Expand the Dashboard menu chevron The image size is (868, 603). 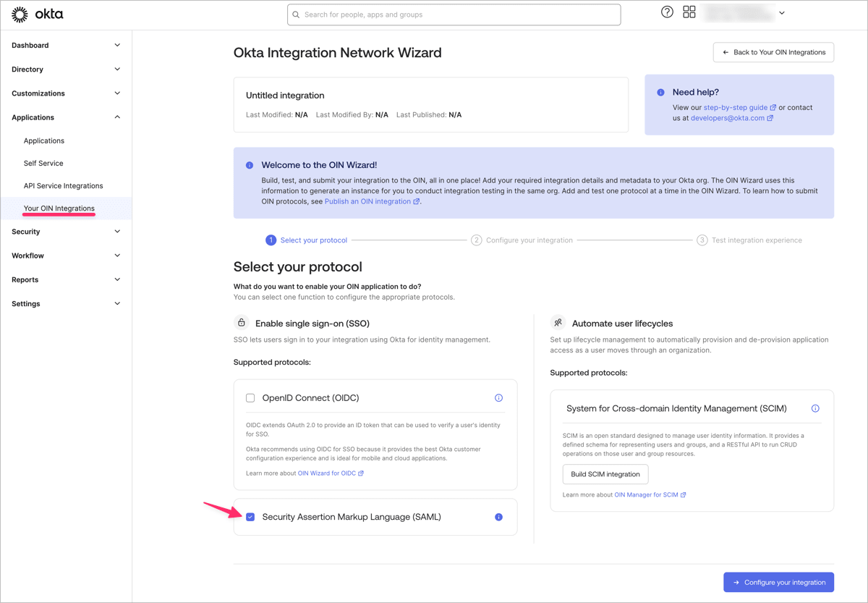[x=117, y=45]
